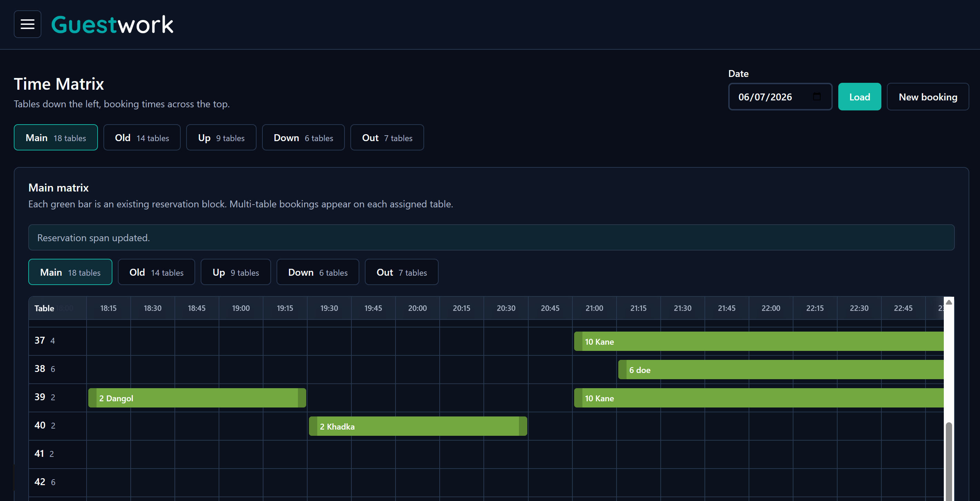Click the New booking button

(928, 97)
